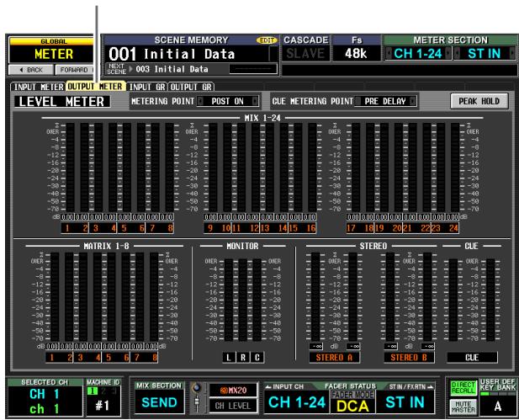This screenshot has width=519, height=420.
Task: Toggle the CH LEVEL mode
Action: point(233,406)
